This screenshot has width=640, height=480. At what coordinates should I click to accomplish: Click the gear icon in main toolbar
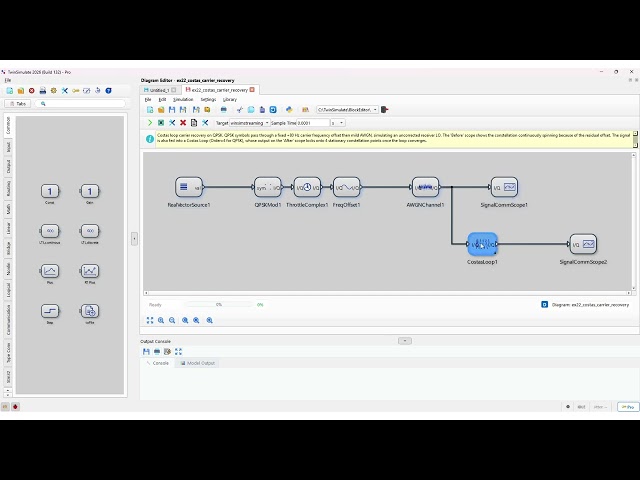(x=53, y=91)
